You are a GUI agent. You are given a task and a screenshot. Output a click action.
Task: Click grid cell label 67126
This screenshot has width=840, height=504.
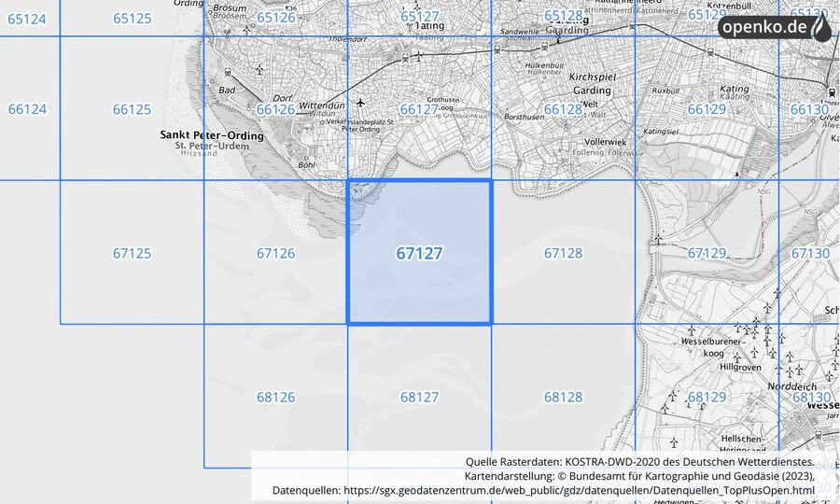275,253
